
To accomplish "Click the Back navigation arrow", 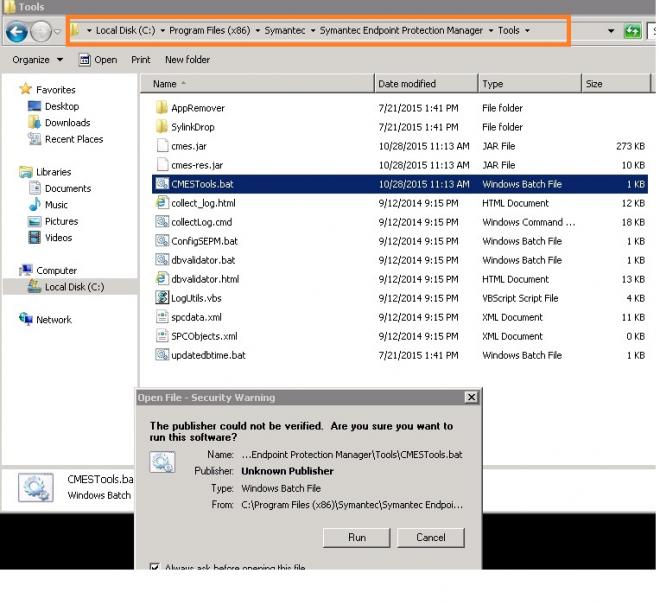I will 17,32.
